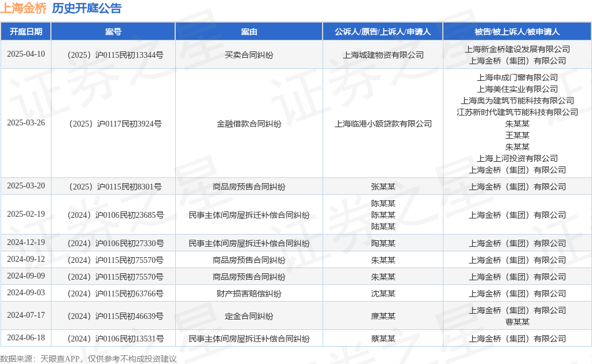Click date 2024-09-12
This screenshot has height=364, width=592.
(25, 259)
